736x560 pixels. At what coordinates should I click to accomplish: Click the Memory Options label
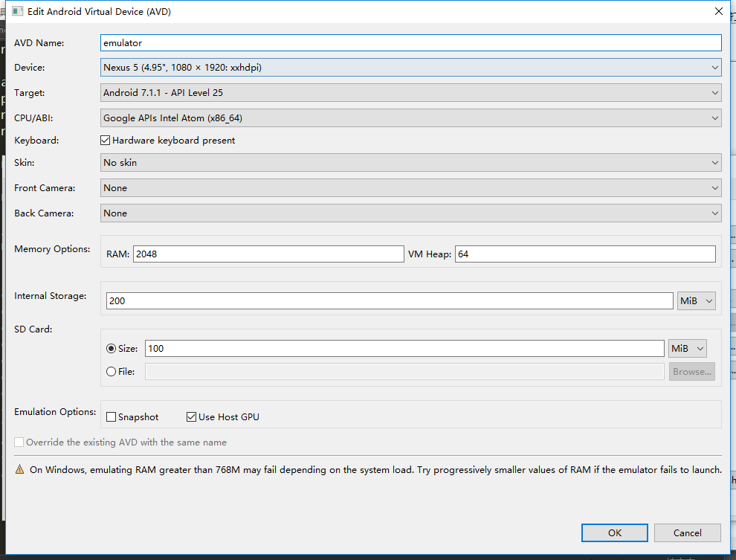click(x=52, y=249)
